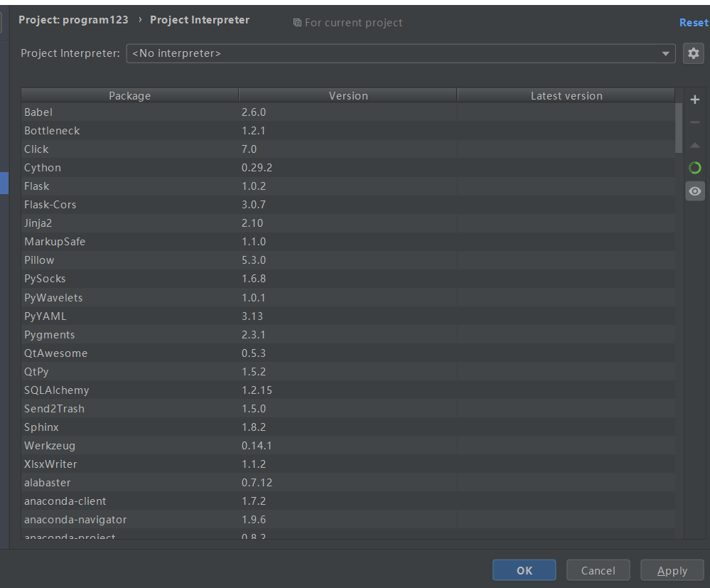Screen dimensions: 710x588
Task: Remove package using the minus icon
Action: coord(694,122)
